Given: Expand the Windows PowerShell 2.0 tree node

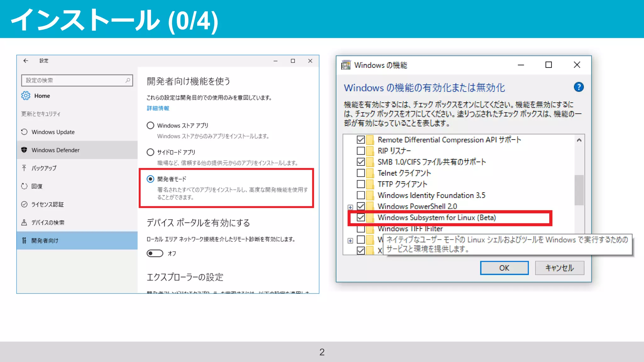Looking at the screenshot, I should pos(350,207).
